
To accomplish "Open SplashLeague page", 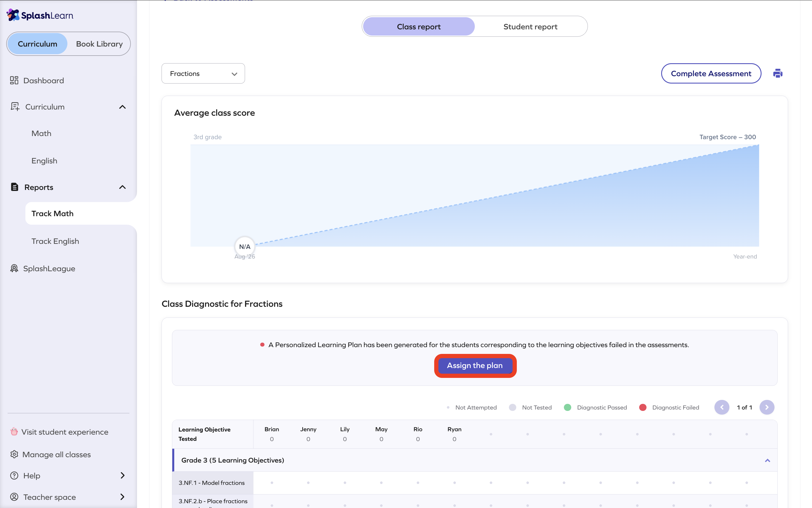I will [49, 268].
